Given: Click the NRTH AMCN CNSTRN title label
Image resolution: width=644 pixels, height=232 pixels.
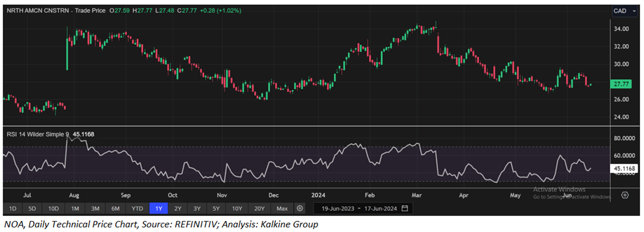Looking at the screenshot, I should point(38,10).
